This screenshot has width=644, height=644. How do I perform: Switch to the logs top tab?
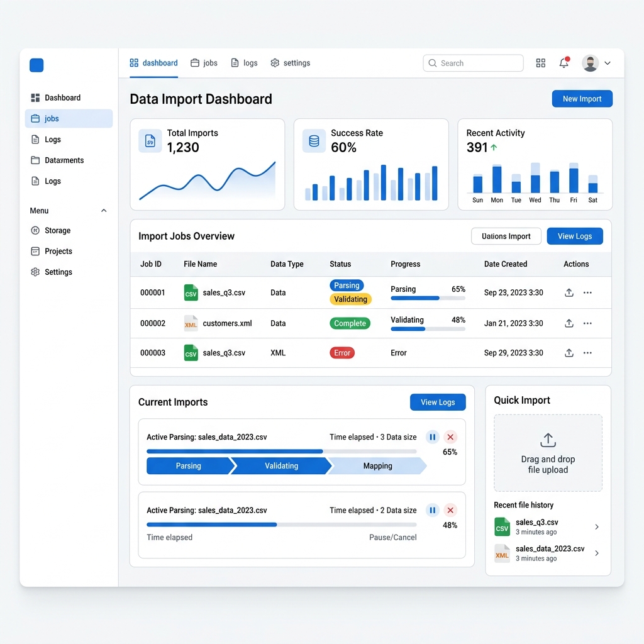(244, 63)
